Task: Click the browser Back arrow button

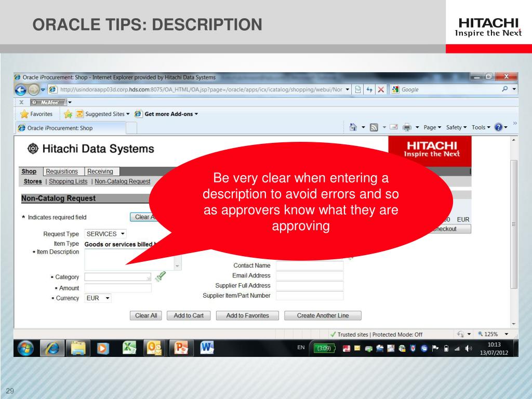Action: tap(21, 89)
